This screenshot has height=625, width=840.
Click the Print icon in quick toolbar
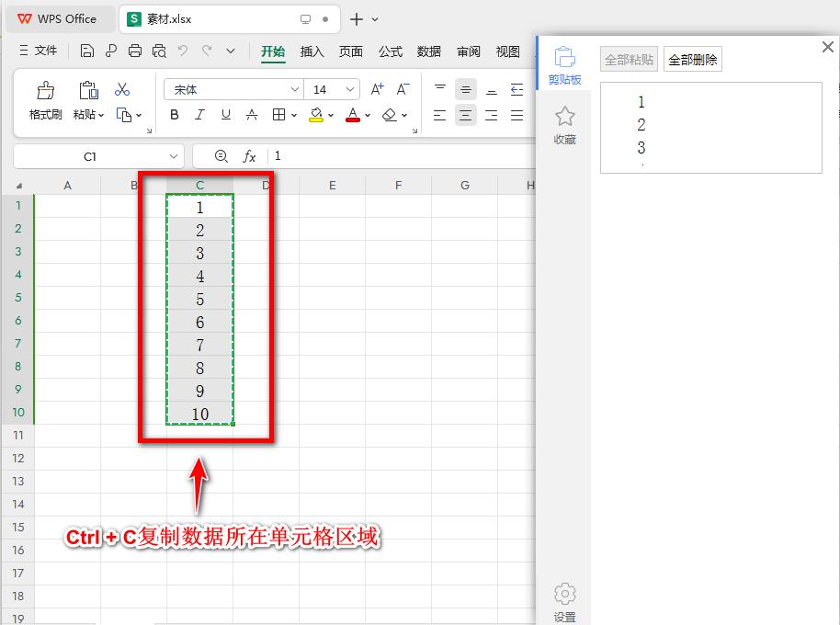(x=135, y=51)
